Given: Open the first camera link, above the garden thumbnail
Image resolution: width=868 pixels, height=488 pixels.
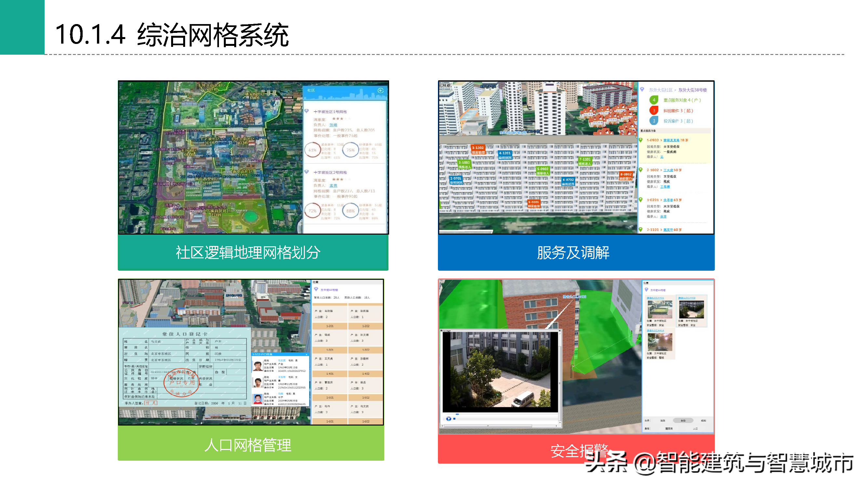Looking at the screenshot, I should (655, 298).
